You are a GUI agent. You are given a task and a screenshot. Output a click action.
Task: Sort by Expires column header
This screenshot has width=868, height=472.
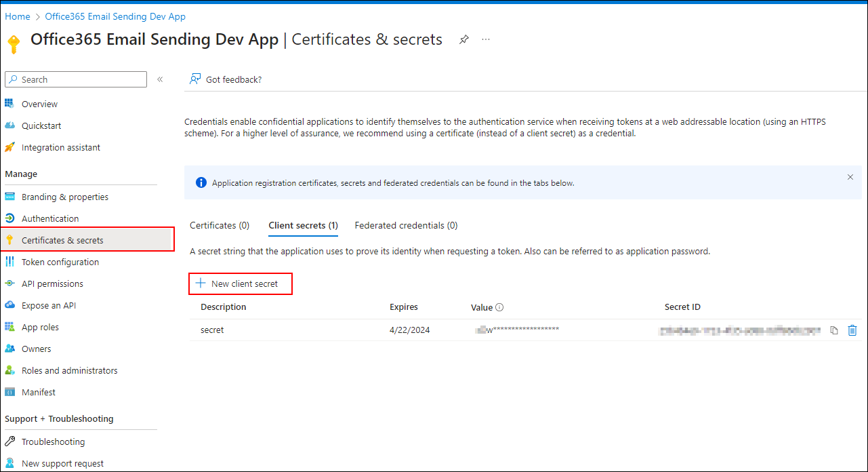point(403,307)
